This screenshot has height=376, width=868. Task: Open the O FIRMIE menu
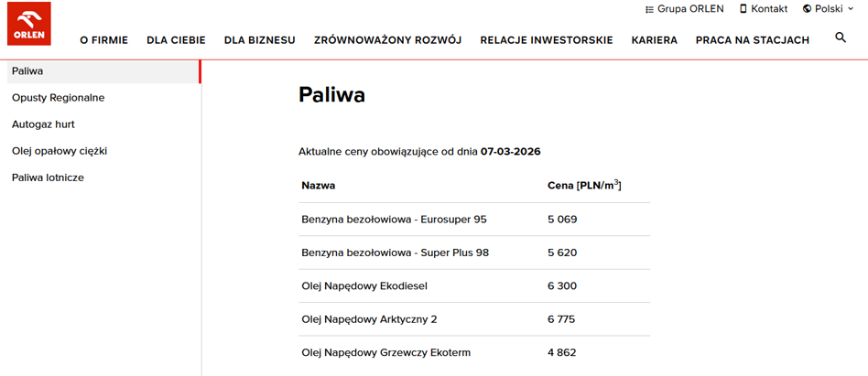(x=104, y=40)
